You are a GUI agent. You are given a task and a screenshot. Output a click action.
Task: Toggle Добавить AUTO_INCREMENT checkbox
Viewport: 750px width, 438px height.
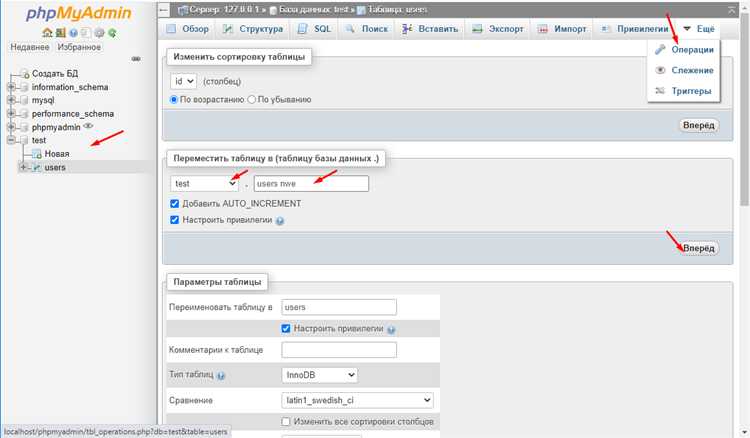175,204
